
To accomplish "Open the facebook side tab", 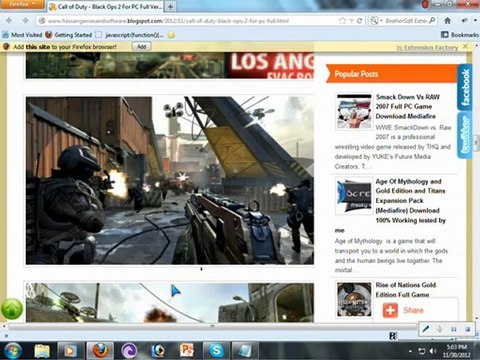I will (465, 87).
